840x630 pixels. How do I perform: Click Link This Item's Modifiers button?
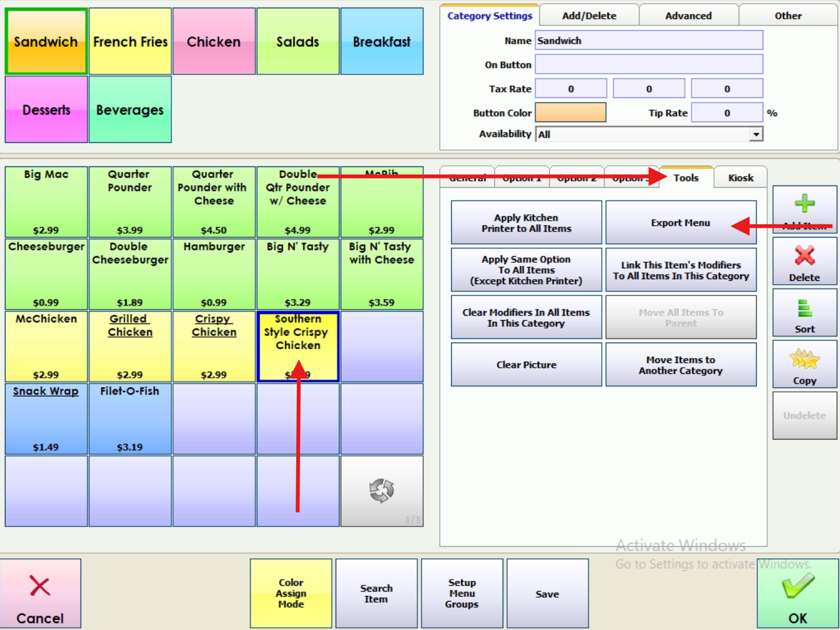tap(681, 270)
